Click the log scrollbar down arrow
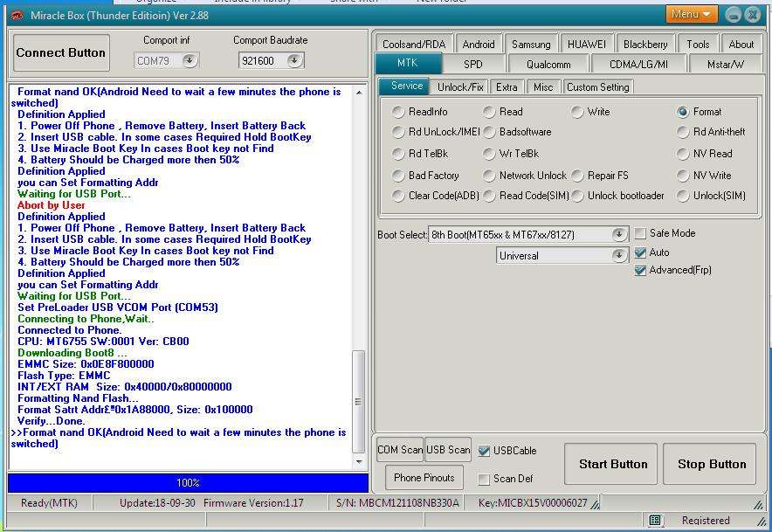The height and width of the screenshot is (532, 772). pos(359,462)
